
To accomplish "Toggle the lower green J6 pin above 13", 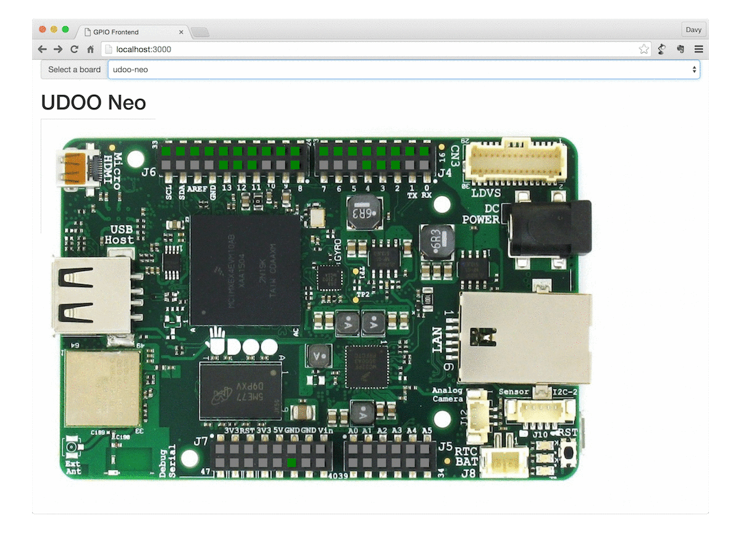I will click(x=224, y=165).
